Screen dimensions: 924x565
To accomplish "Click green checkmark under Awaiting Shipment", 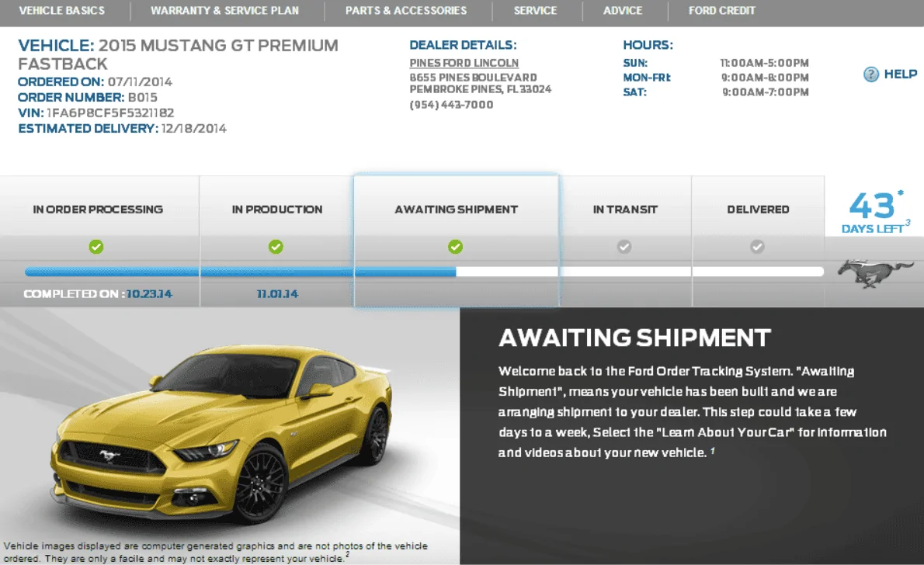I will [455, 247].
